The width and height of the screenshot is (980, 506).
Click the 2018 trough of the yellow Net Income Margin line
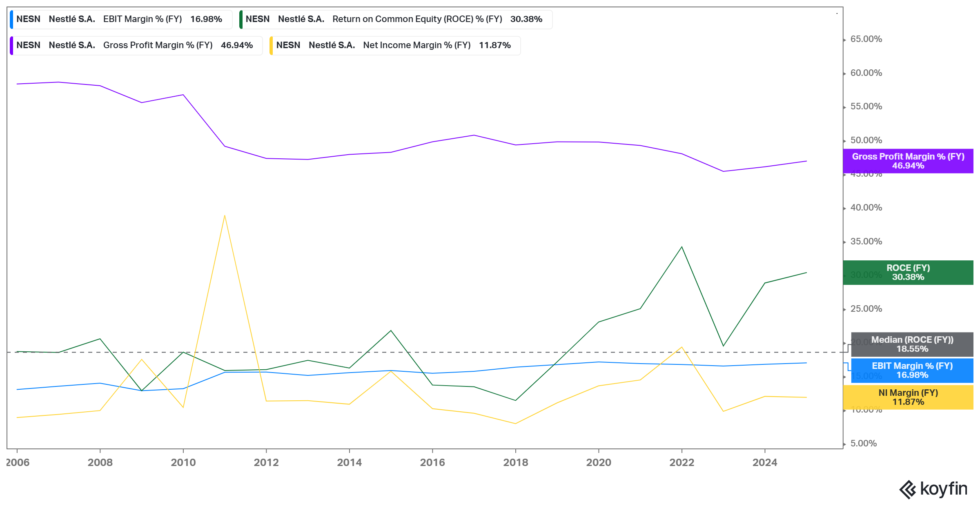coord(515,424)
